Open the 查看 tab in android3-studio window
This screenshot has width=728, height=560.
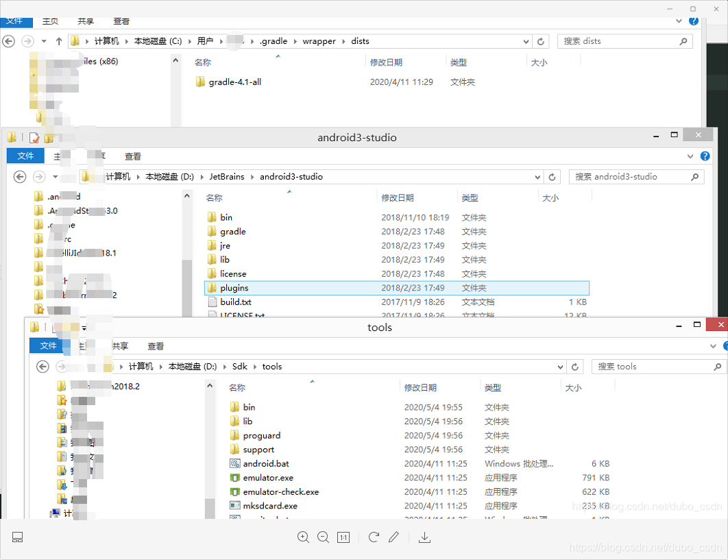(133, 156)
